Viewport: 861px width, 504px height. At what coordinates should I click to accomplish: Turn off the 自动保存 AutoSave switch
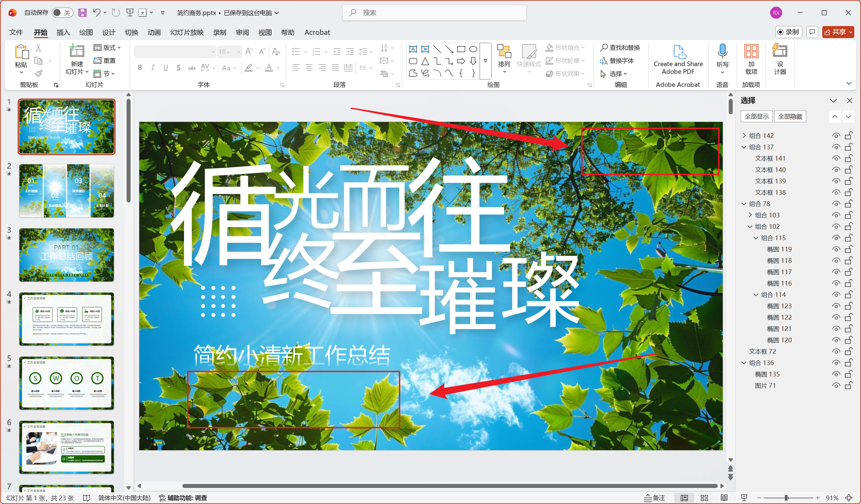point(62,12)
